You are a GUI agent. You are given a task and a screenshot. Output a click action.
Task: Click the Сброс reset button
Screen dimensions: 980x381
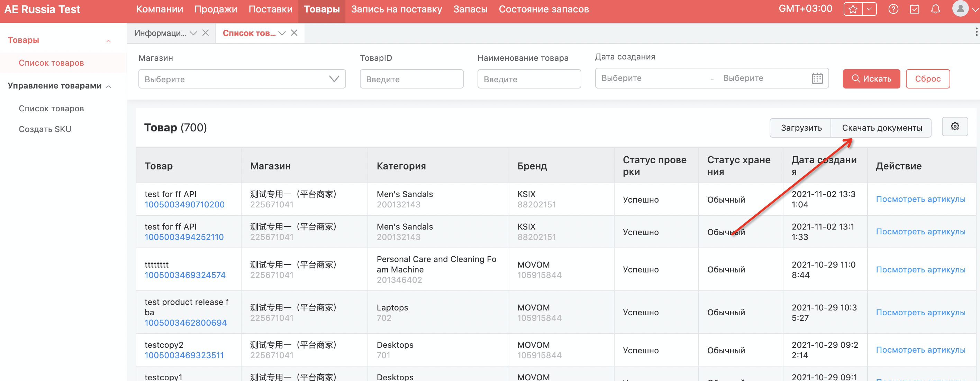click(927, 79)
